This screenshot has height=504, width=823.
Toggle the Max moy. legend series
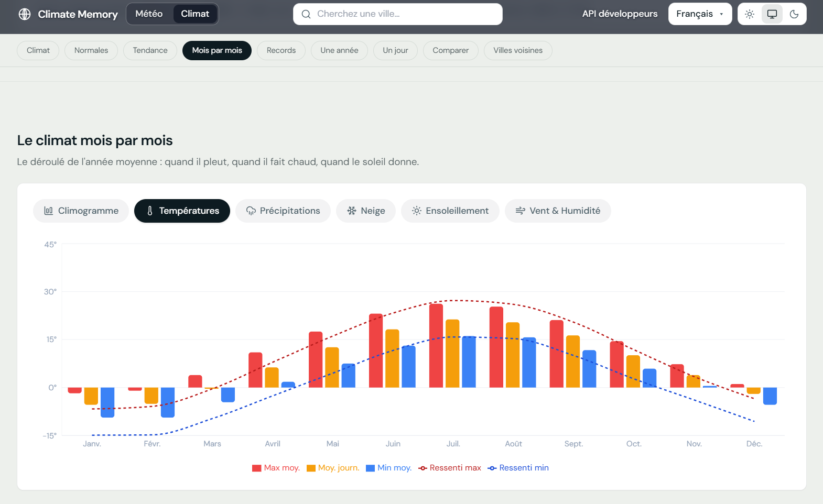(276, 468)
